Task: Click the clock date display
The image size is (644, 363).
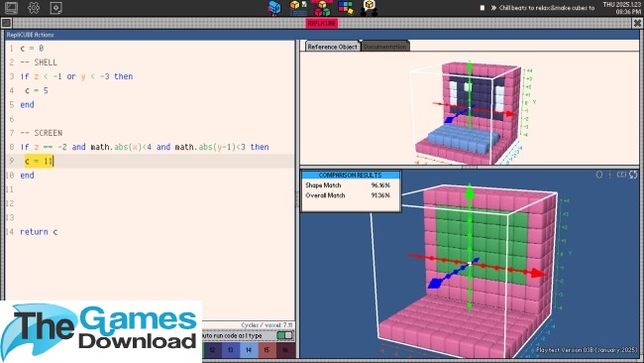Action: 622,8
